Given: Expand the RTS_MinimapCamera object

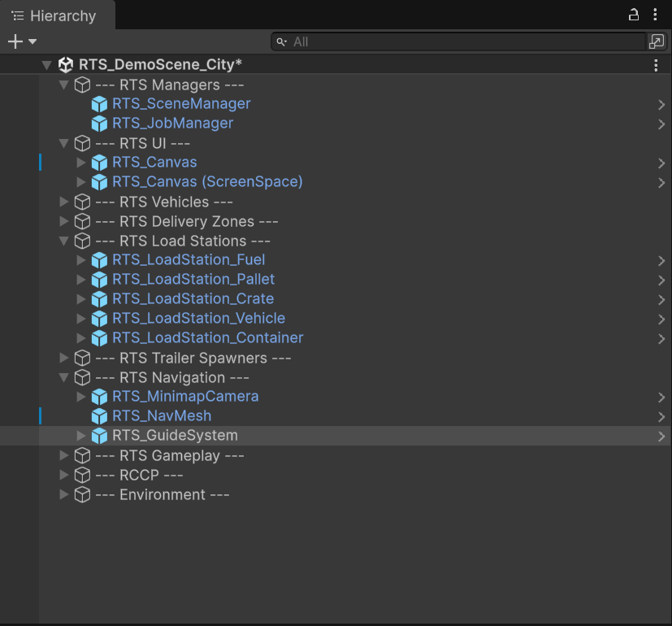Looking at the screenshot, I should 81,397.
